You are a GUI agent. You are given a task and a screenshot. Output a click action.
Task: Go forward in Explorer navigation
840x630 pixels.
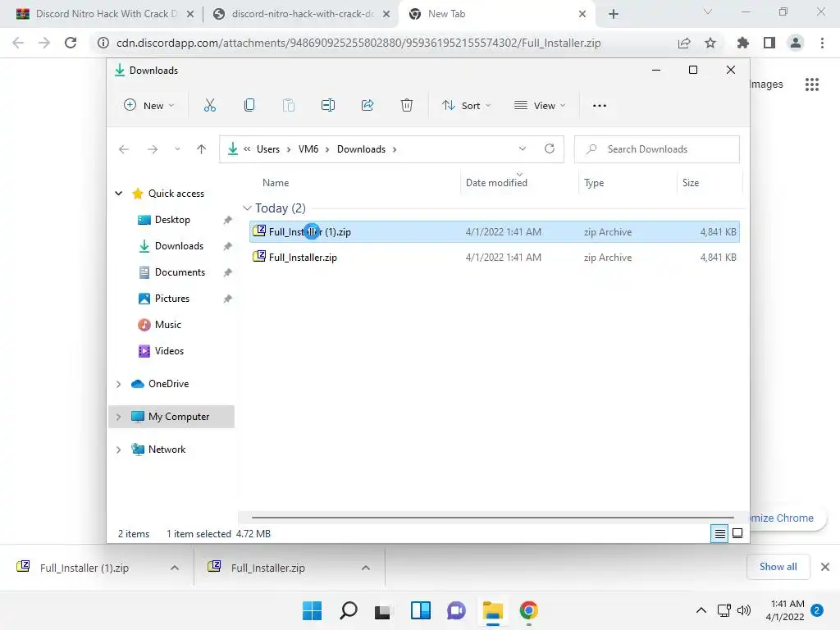[x=153, y=149]
